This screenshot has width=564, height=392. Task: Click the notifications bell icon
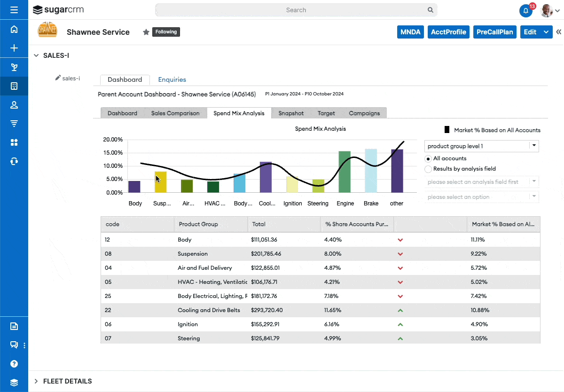tap(525, 10)
